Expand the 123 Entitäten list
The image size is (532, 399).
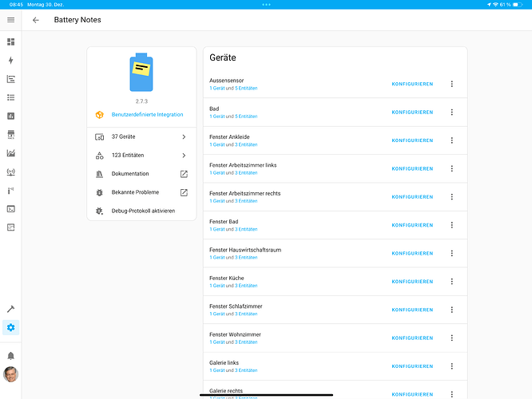141,156
